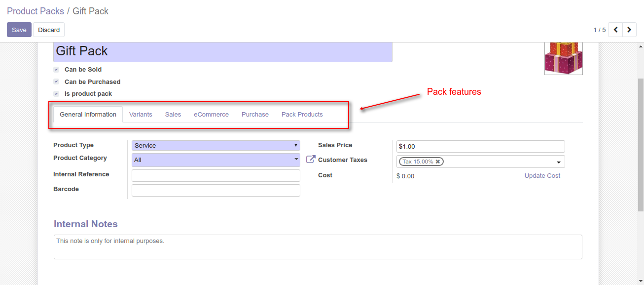This screenshot has height=285, width=644.
Task: Remove the Tax 15.00% tag
Action: click(x=438, y=162)
